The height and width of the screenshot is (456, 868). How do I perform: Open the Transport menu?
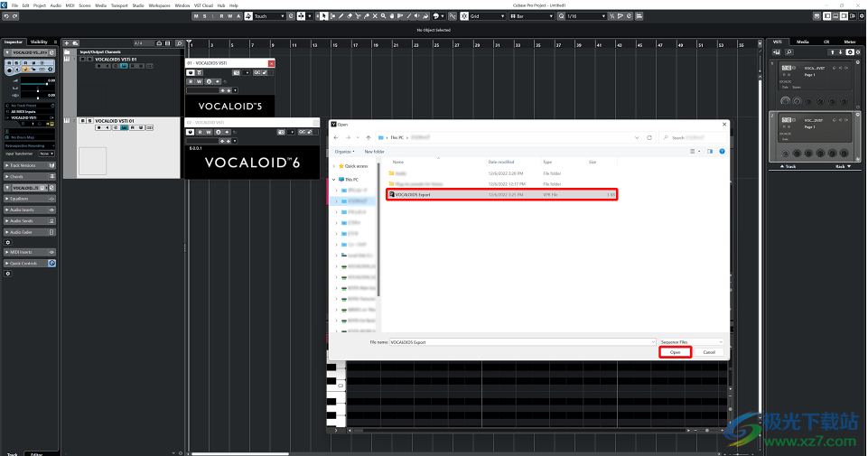(x=119, y=5)
